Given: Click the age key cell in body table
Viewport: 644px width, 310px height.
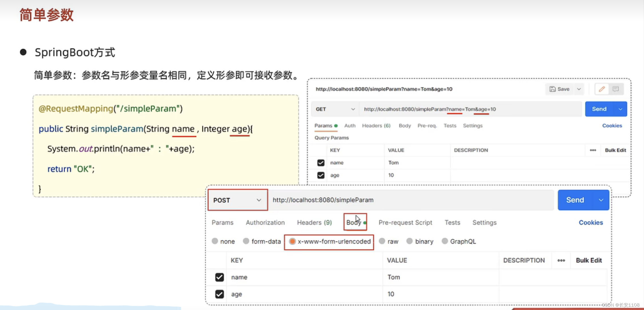Looking at the screenshot, I should 304,294.
